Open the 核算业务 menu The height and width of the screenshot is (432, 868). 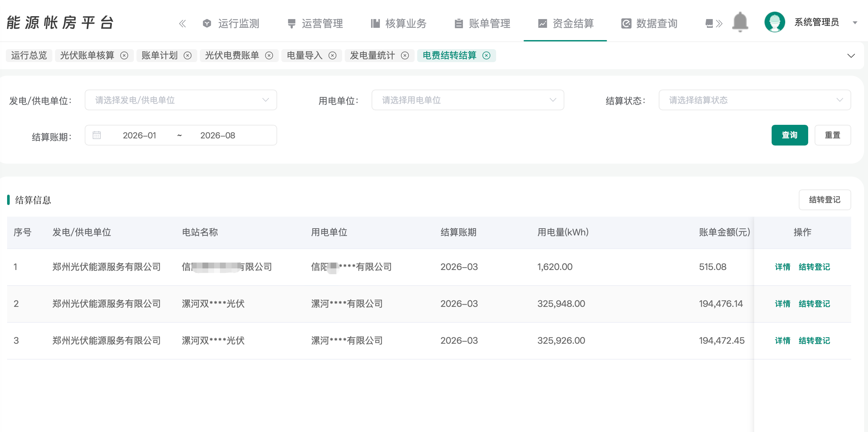pyautogui.click(x=399, y=24)
